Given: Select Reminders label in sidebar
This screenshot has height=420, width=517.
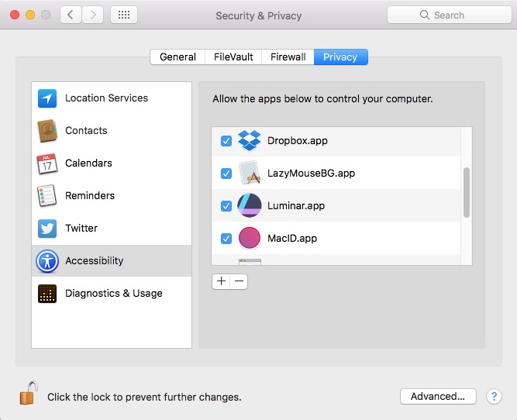Looking at the screenshot, I should (x=90, y=195).
